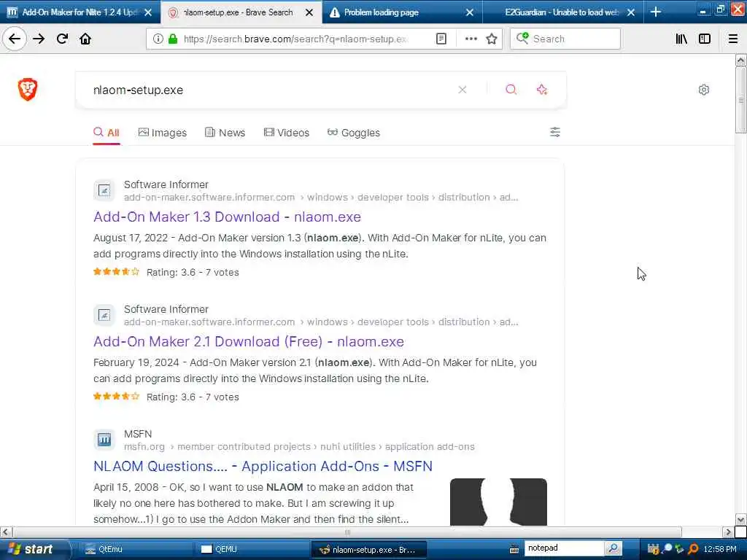The height and width of the screenshot is (560, 747).
Task: Open a new tab with plus button
Action: click(x=656, y=12)
